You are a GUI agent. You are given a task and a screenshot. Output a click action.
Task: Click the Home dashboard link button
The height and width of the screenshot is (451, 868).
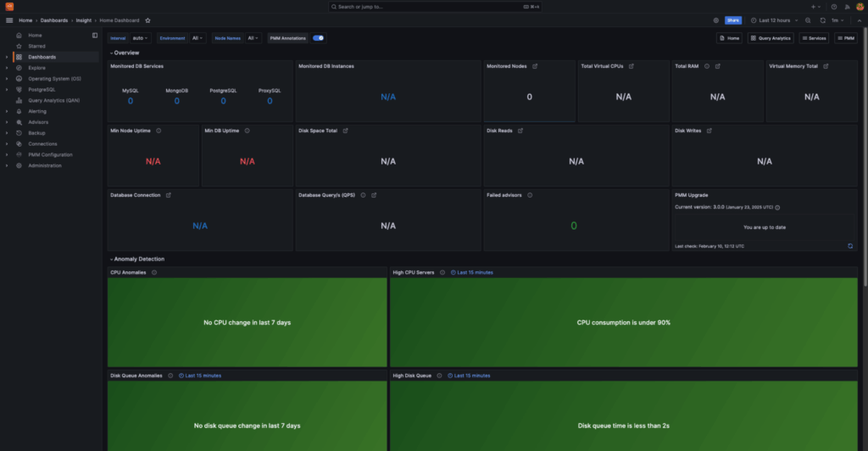(x=729, y=38)
